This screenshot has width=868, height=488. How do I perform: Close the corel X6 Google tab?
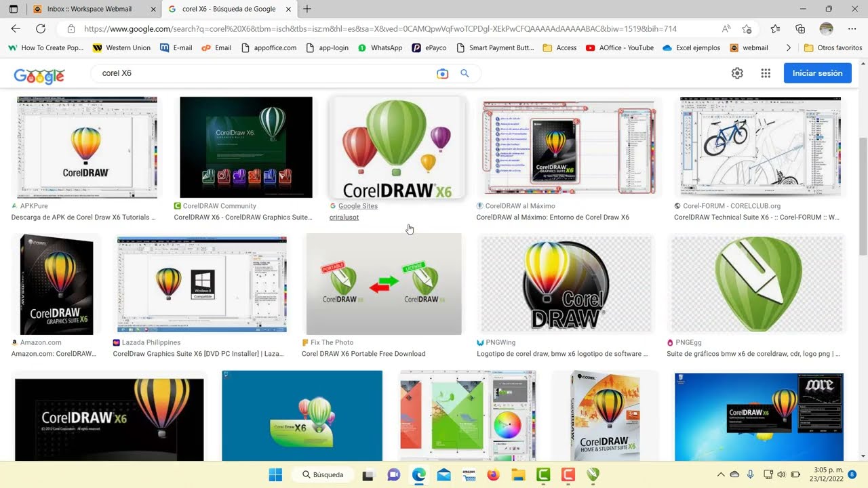pyautogui.click(x=288, y=9)
